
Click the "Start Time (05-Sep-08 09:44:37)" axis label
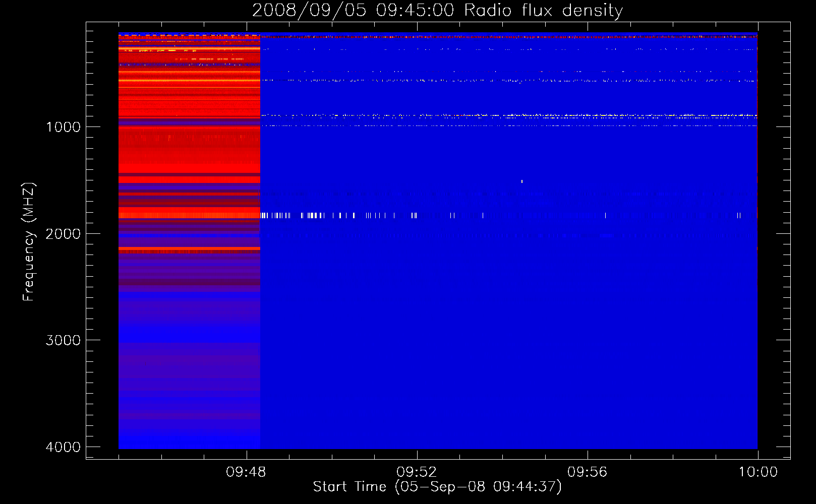[437, 487]
